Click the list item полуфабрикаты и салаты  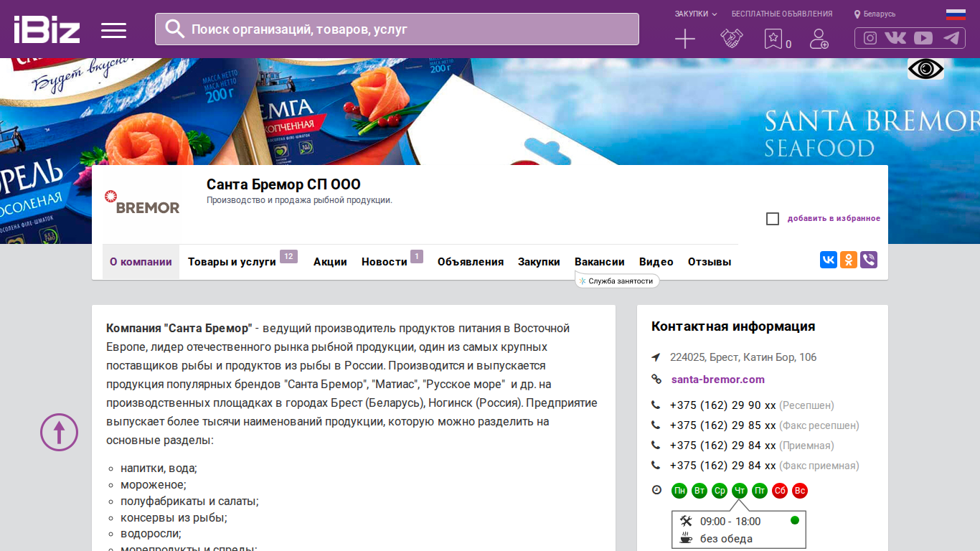(189, 501)
